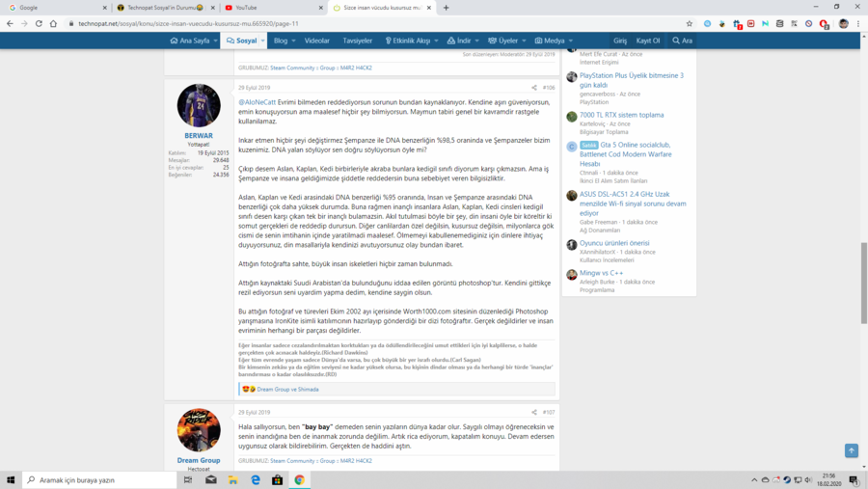Open the Medya navigation item
This screenshot has width=868, height=489.
click(x=550, y=41)
